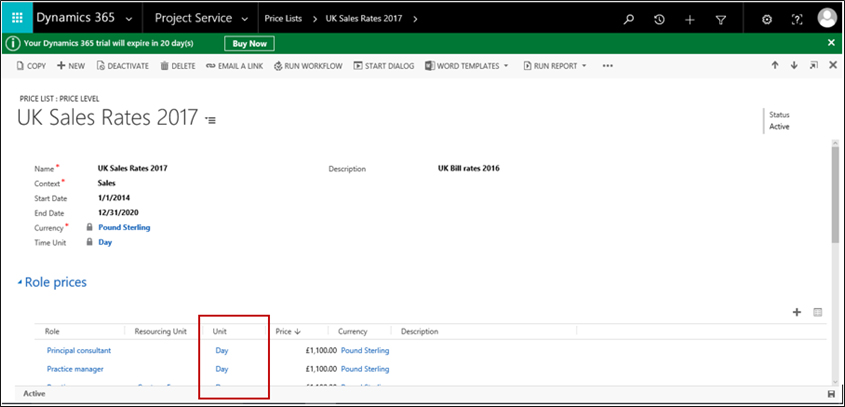Open the Pound Sterling currency link
The width and height of the screenshot is (845, 407).
tap(124, 227)
